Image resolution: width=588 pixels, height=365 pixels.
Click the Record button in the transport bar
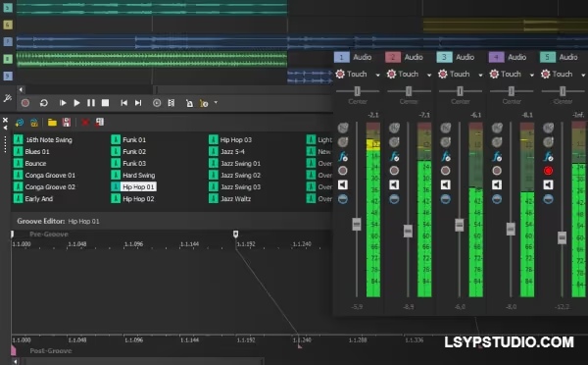pyautogui.click(x=25, y=103)
